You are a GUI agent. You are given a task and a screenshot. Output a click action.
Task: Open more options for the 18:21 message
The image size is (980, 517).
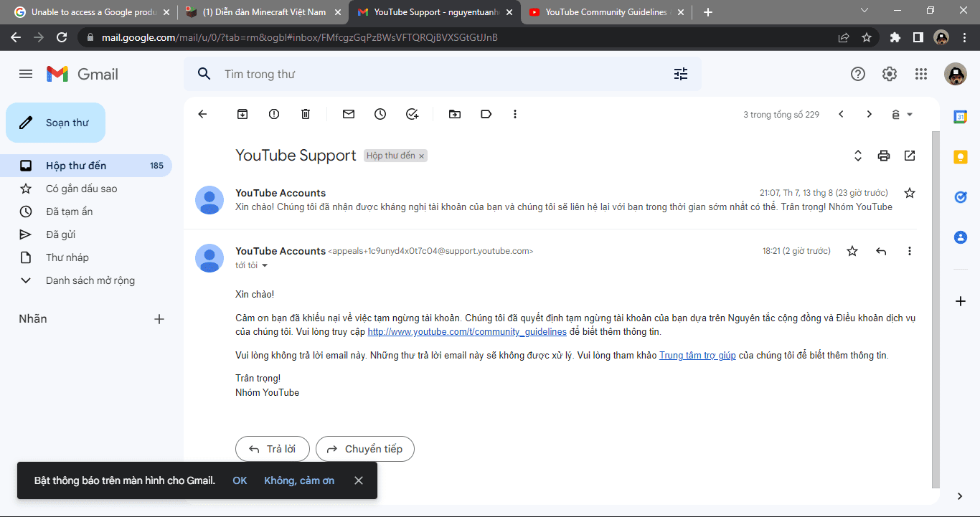(910, 251)
